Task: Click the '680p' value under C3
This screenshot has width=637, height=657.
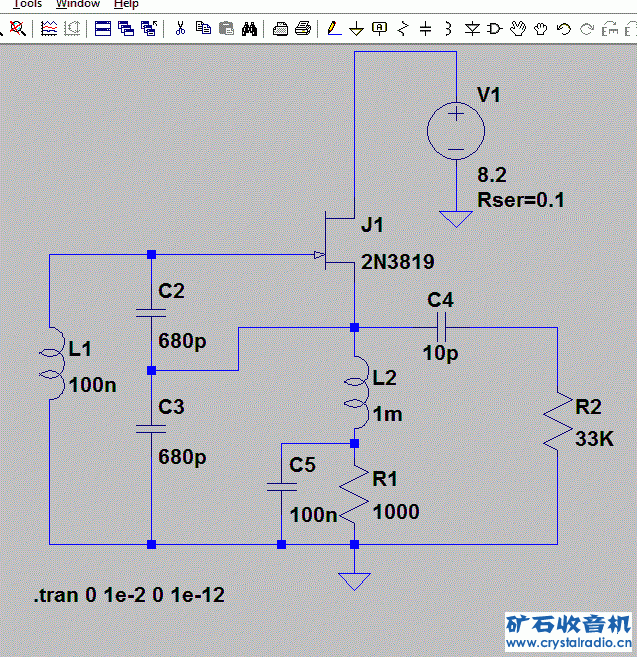Action: point(182,457)
